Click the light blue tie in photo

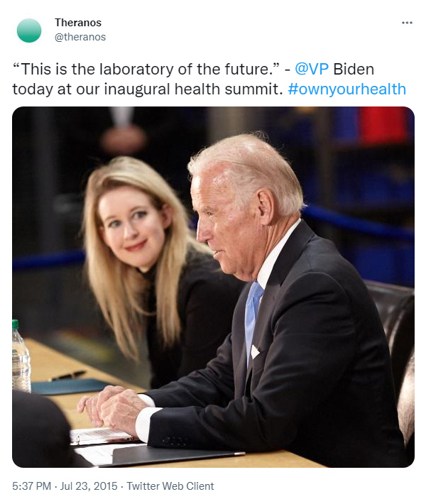point(253,322)
